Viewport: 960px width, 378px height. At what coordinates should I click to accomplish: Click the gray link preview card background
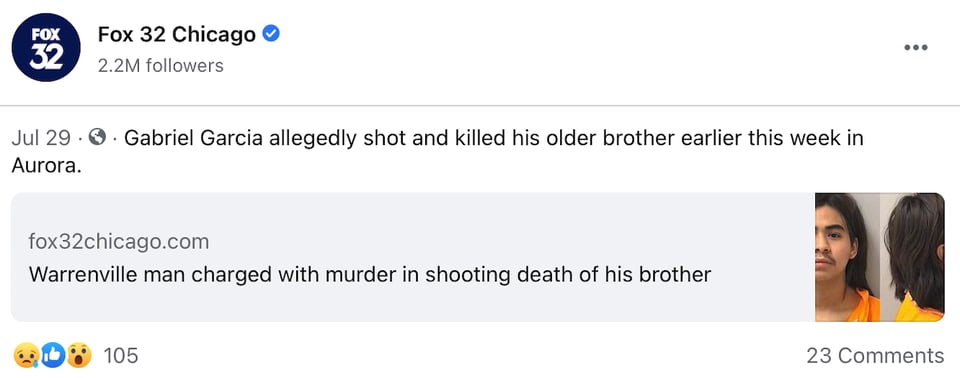pos(413,257)
